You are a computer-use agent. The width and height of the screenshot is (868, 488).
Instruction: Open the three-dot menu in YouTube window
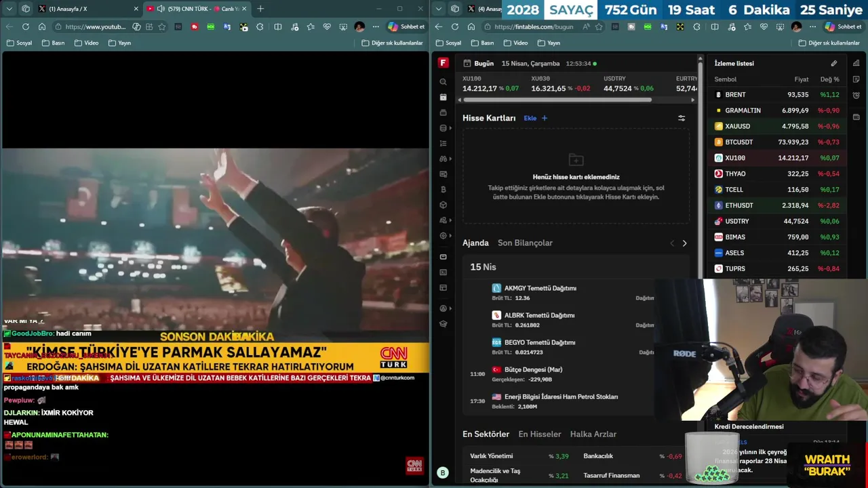[375, 26]
